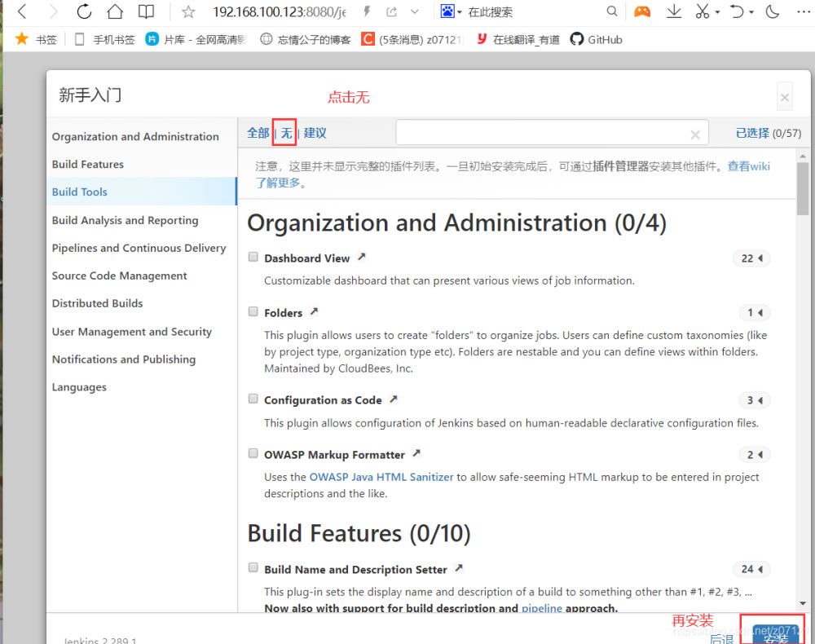Enable the Folders plugin checkbox
Screen dimensions: 815x644
tap(253, 311)
